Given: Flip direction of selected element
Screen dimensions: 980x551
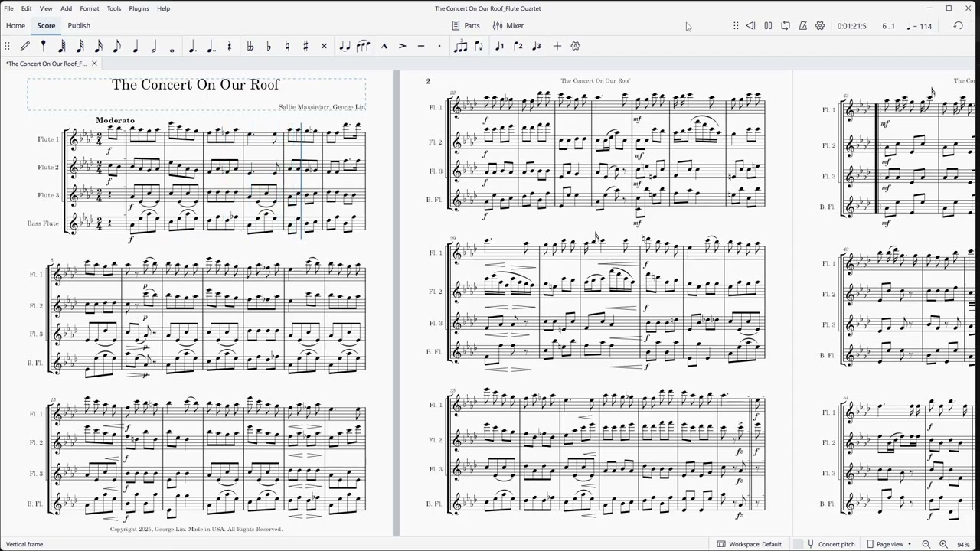Looking at the screenshot, I should [x=479, y=46].
